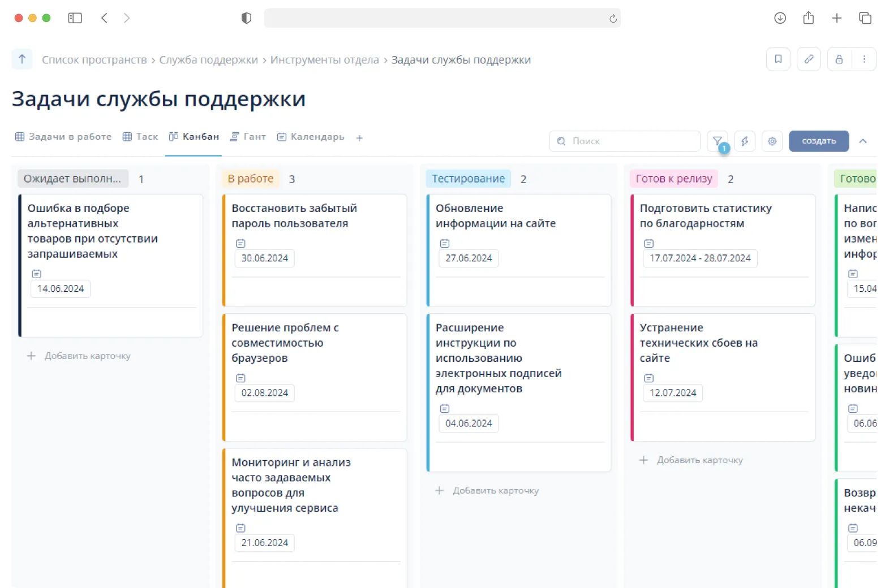The image size is (885, 588).
Task: Click the В работе column header
Action: [251, 179]
